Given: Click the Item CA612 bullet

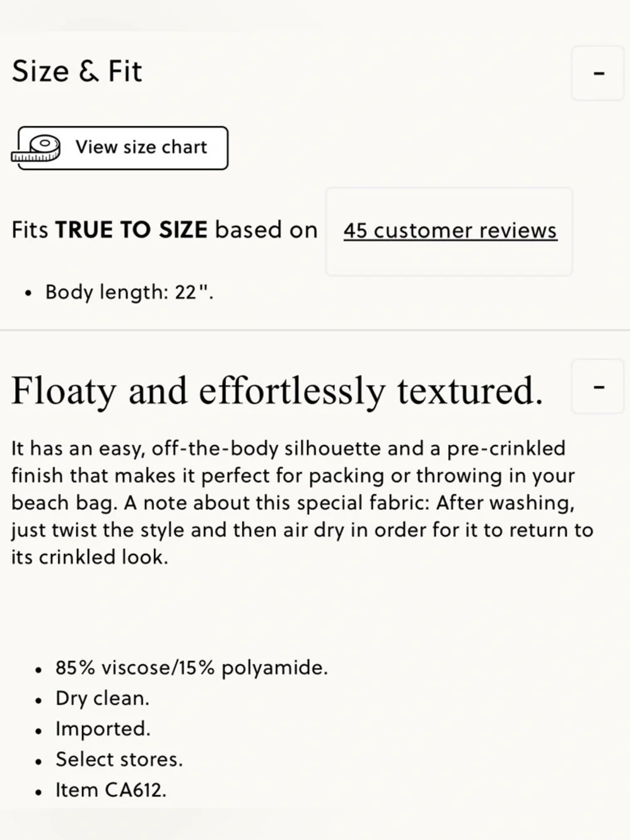Looking at the screenshot, I should click(x=110, y=790).
